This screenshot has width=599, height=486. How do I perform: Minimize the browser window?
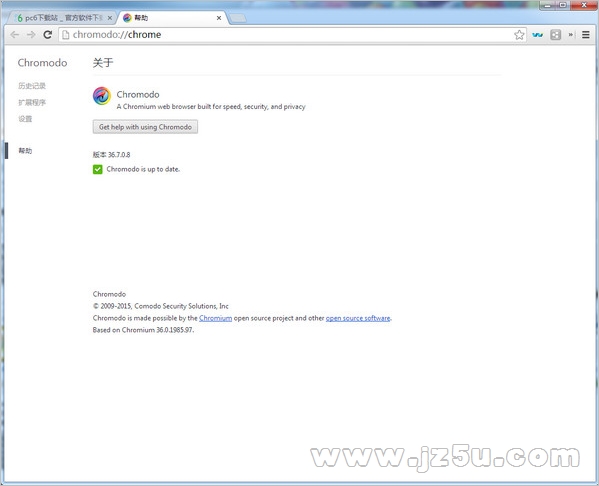547,5
